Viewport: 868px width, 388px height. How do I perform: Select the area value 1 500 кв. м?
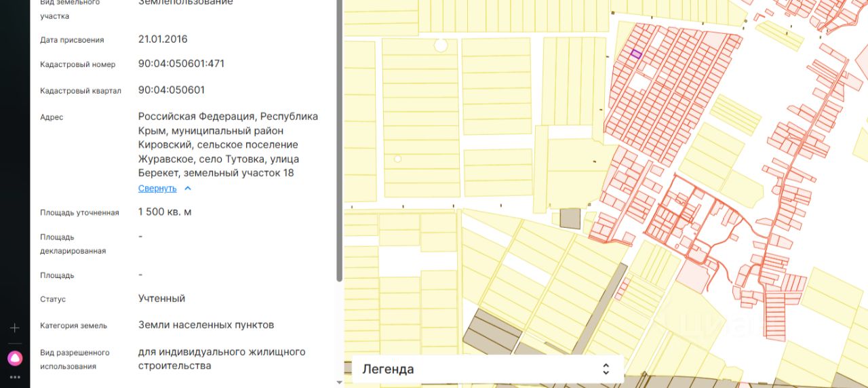tap(165, 212)
